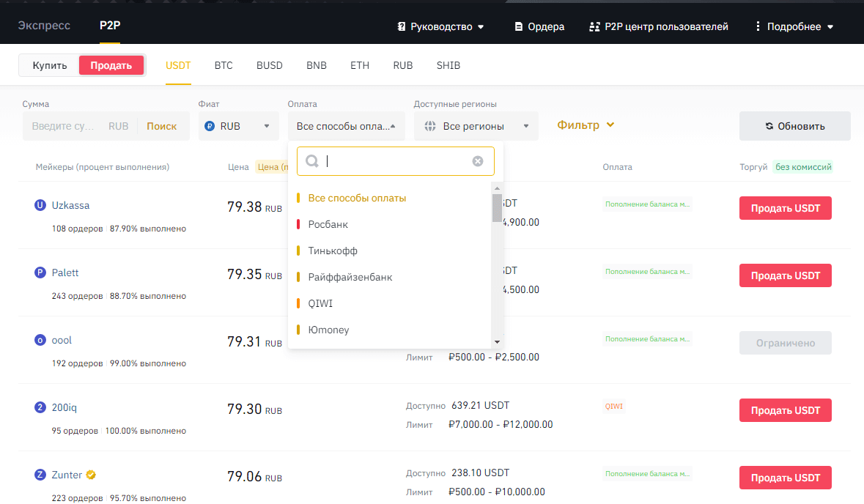Viewport: 864px width, 504px height.
Task: Click the globe icon in regions selector
Action: (430, 126)
